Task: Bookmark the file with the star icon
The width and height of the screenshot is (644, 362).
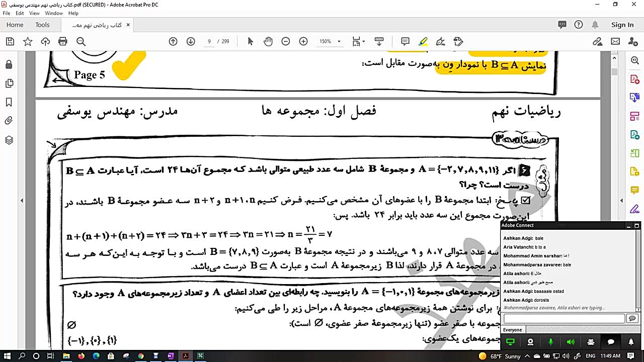Action: pyautogui.click(x=28, y=42)
